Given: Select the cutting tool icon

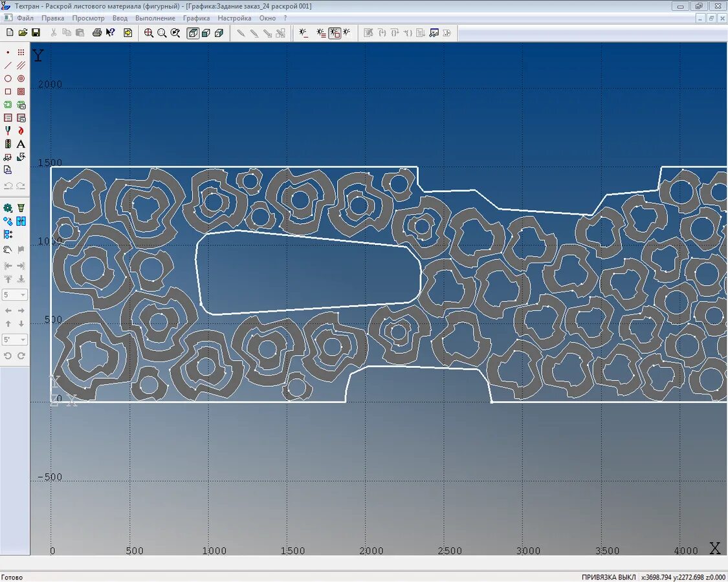Looking at the screenshot, I should click(8, 131).
